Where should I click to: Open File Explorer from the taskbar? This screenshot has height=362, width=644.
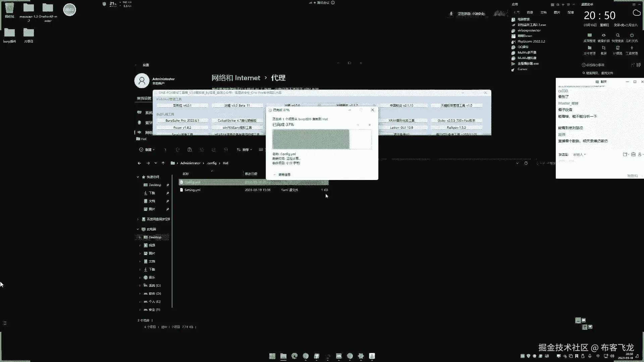283,356
